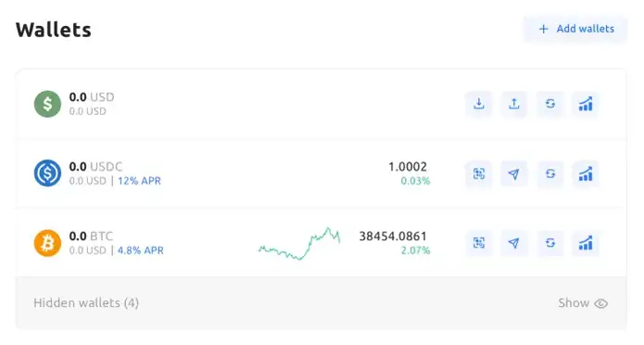This screenshot has width=644, height=345.
Task: Open trade chart icon for USD wallet
Action: point(586,104)
